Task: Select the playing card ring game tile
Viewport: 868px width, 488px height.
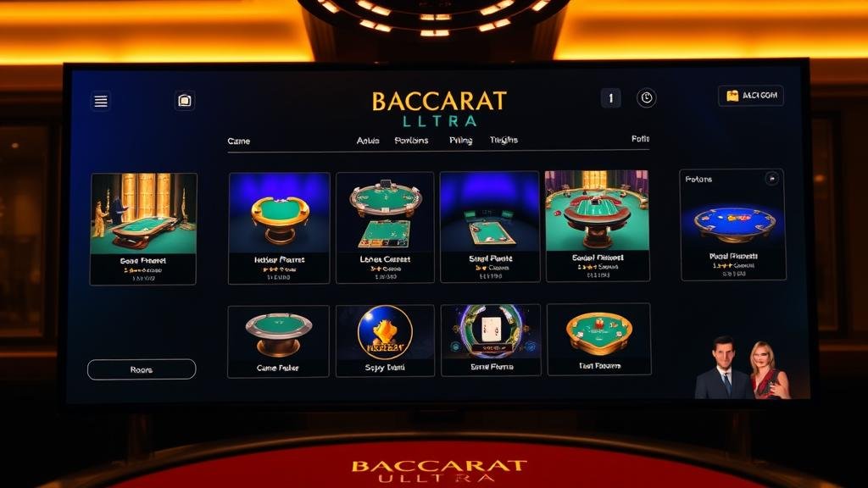Action: 491,341
